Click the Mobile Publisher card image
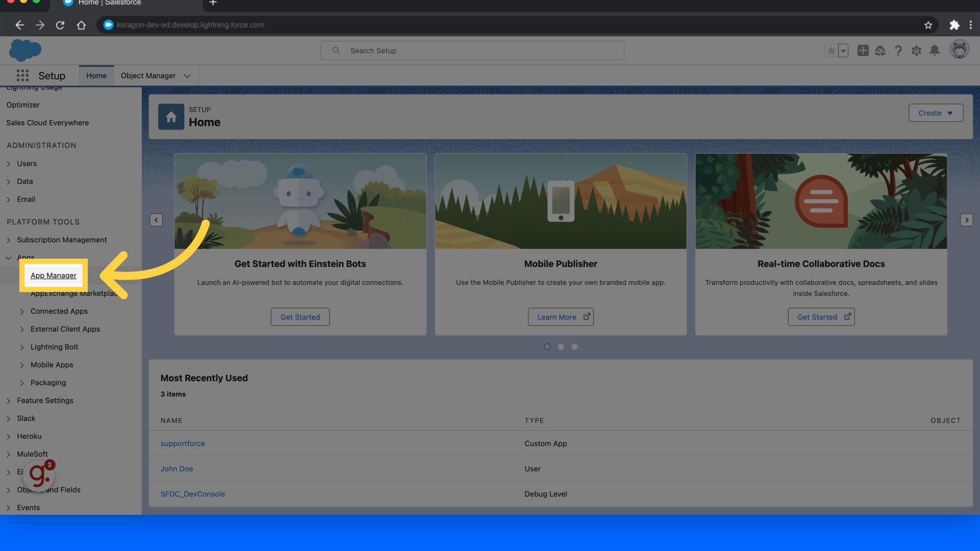 click(x=560, y=202)
